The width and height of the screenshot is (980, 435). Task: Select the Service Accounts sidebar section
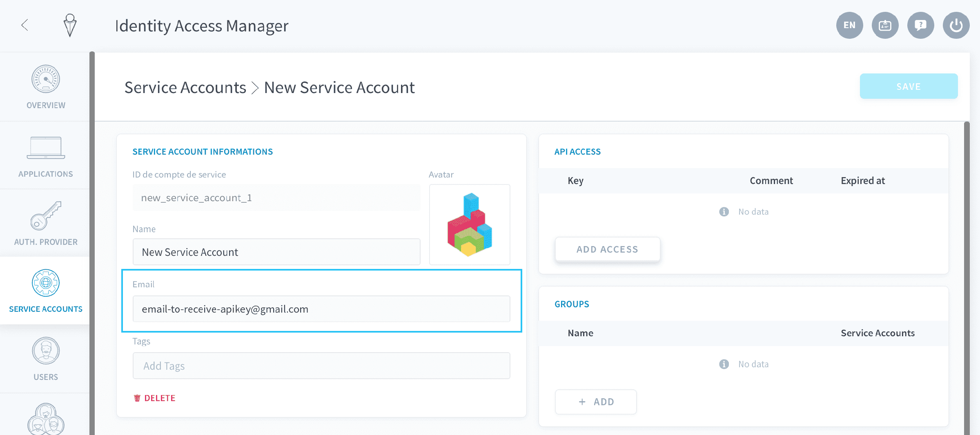pos(46,291)
